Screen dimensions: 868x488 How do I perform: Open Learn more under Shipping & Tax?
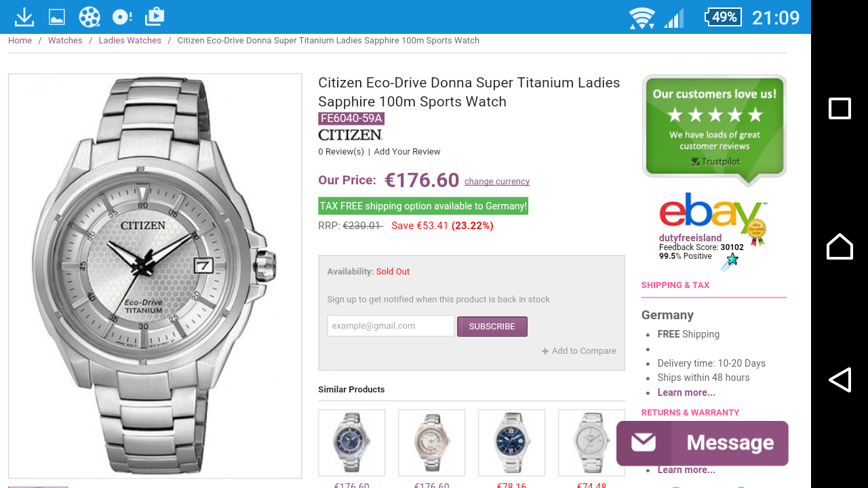(686, 392)
